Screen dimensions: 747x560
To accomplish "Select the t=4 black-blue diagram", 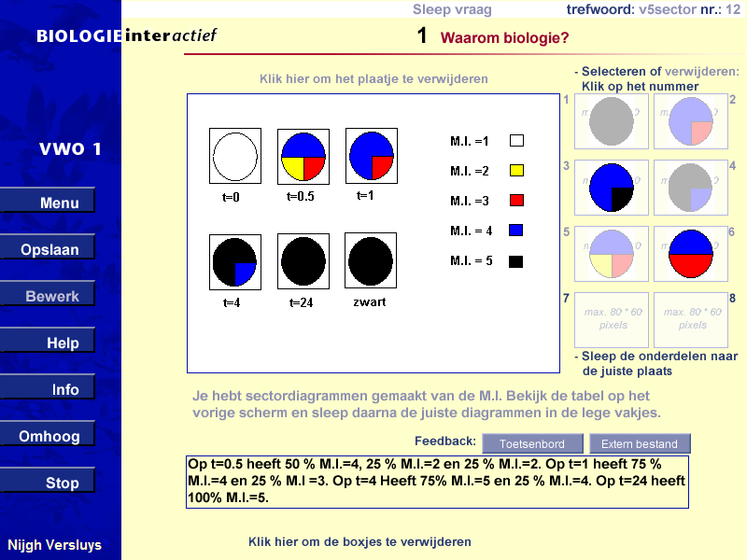I will point(234,259).
